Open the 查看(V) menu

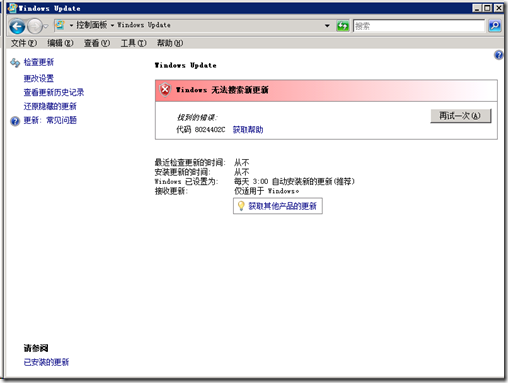[97, 43]
